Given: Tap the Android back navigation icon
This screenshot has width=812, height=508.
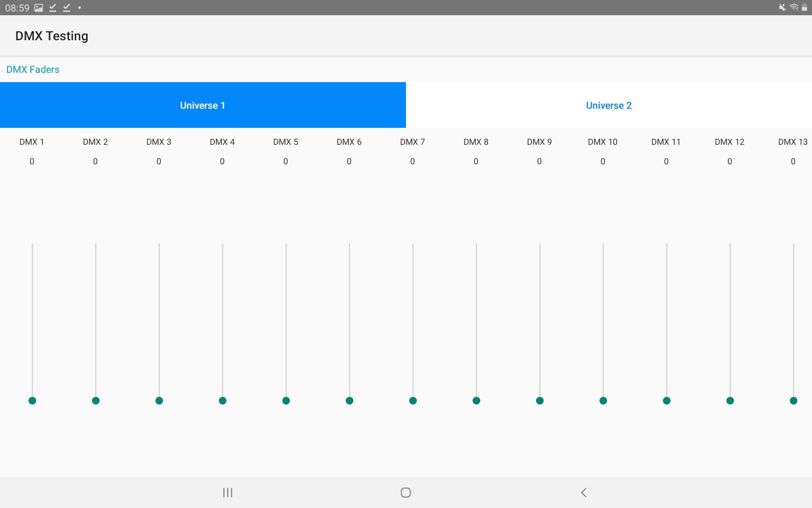Looking at the screenshot, I should [x=584, y=492].
